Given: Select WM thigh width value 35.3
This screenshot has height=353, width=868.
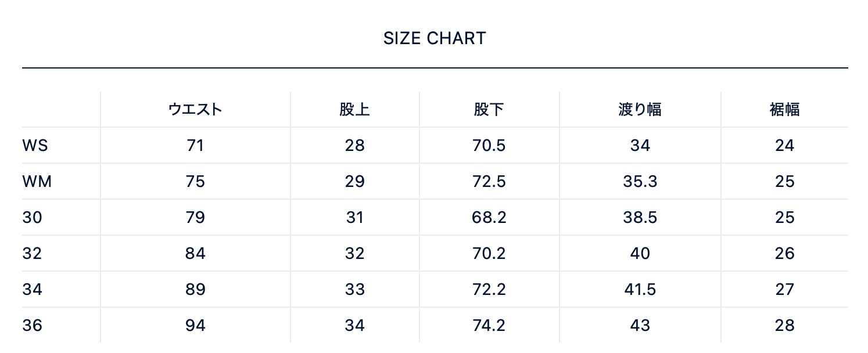Looking at the screenshot, I should (x=640, y=181).
